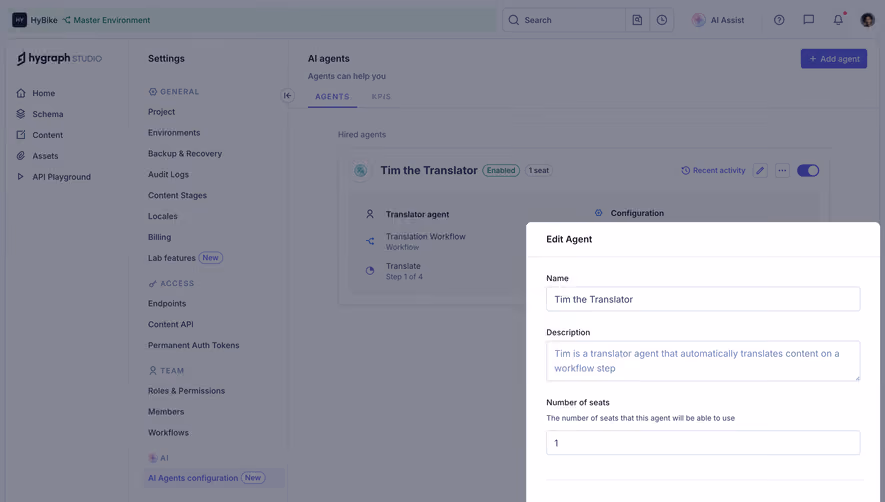Click the Translate step progress icon
Image resolution: width=885 pixels, height=502 pixels.
point(370,270)
